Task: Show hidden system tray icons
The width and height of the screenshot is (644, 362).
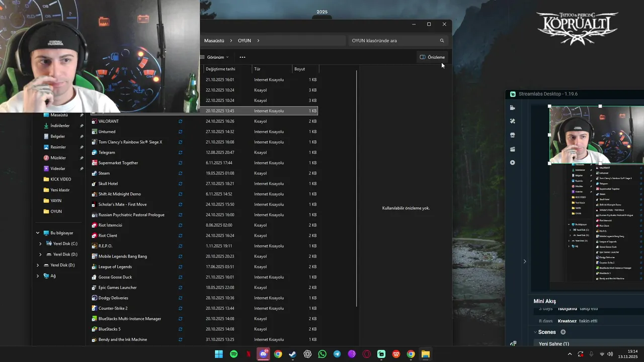Action: click(570, 354)
